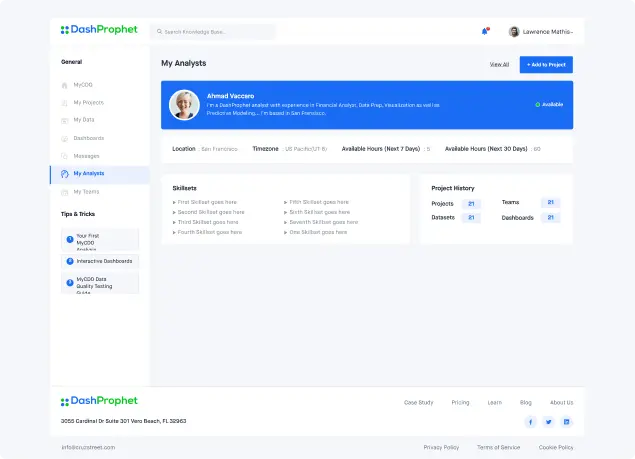Viewport: 635px width, 459px height.
Task: Open Facebook via footer icon
Action: pyautogui.click(x=530, y=422)
